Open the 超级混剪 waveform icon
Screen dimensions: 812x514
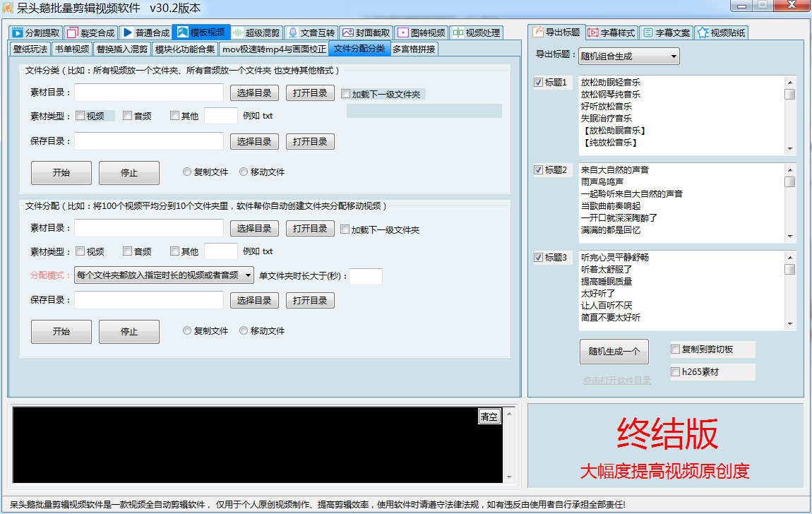pos(238,32)
